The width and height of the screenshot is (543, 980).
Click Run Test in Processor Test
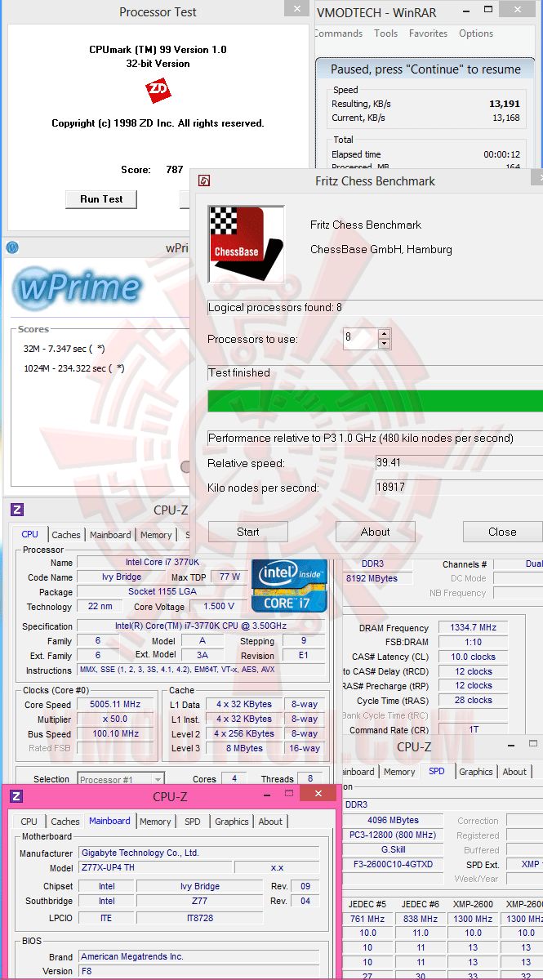pyautogui.click(x=101, y=199)
